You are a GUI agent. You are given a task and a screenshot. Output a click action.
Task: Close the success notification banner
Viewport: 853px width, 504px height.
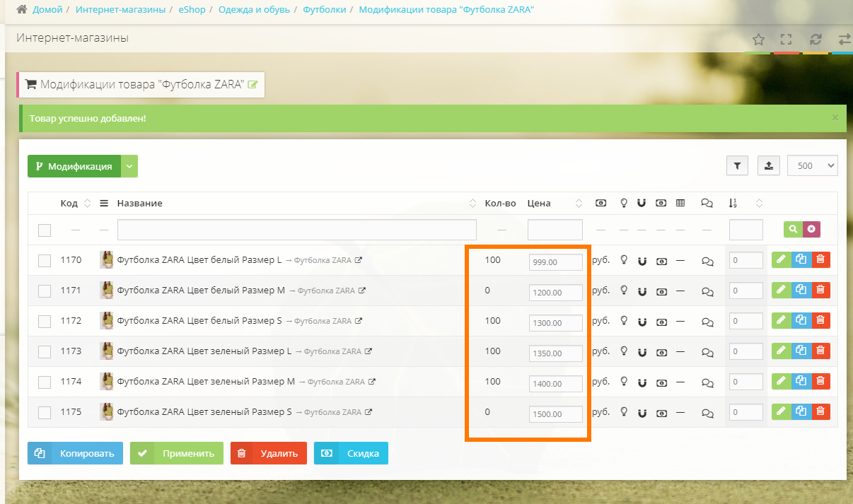click(835, 117)
